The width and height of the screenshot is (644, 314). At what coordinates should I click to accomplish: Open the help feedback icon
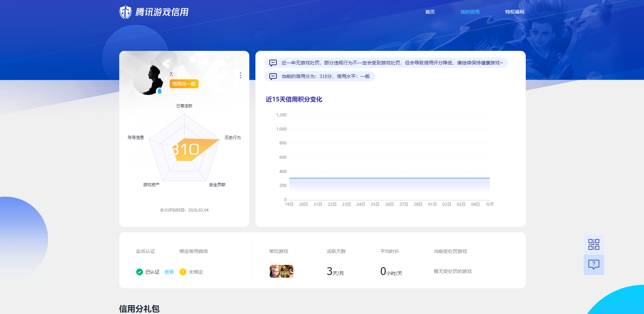point(594,264)
